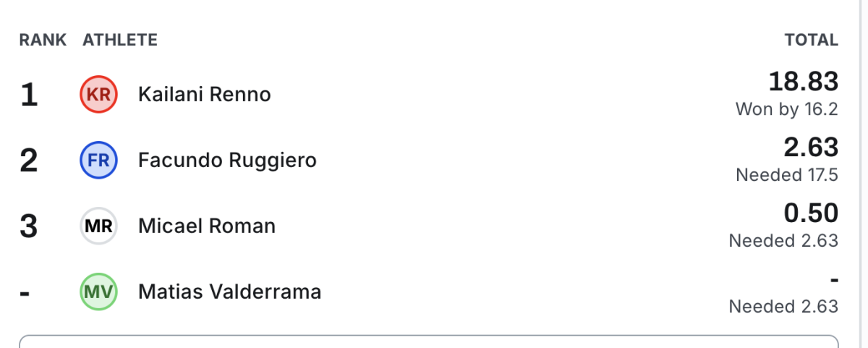
Task: Click Matias Valderrama's green MV avatar
Action: click(x=98, y=292)
